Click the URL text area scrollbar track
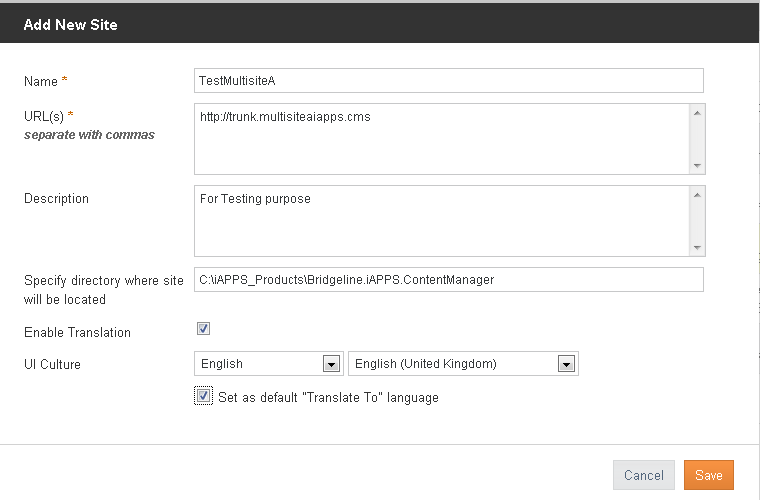760x500 pixels. pos(697,140)
